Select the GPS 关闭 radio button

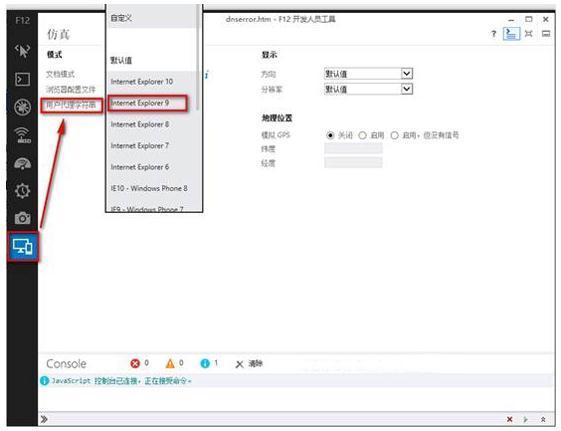click(330, 135)
